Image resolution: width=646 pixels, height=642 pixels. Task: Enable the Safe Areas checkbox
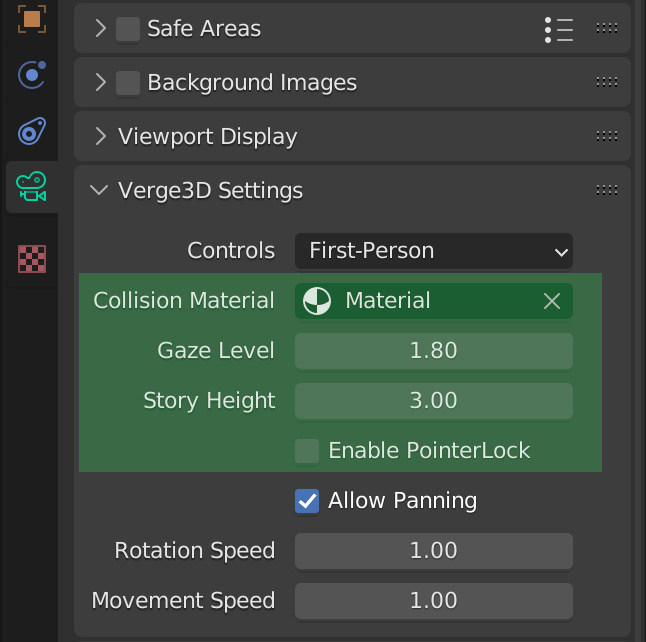pyautogui.click(x=128, y=29)
